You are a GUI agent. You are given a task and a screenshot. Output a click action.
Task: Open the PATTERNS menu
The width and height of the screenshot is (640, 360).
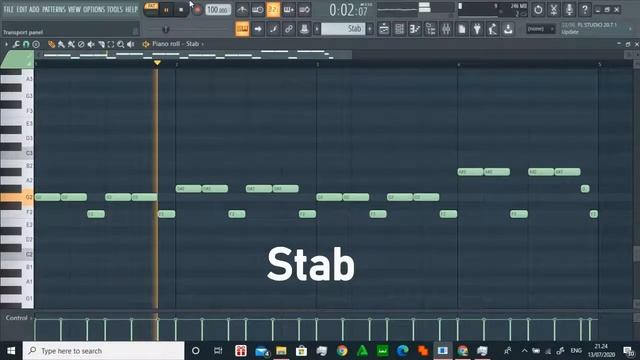(x=54, y=9)
